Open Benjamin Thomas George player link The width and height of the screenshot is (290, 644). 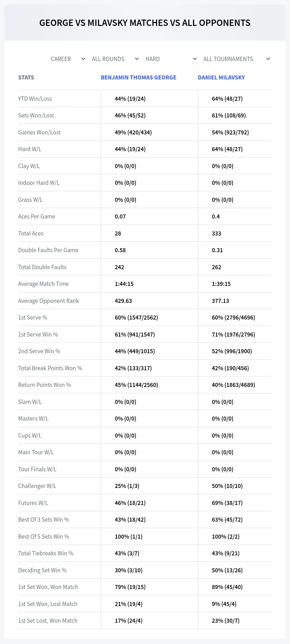click(x=139, y=77)
